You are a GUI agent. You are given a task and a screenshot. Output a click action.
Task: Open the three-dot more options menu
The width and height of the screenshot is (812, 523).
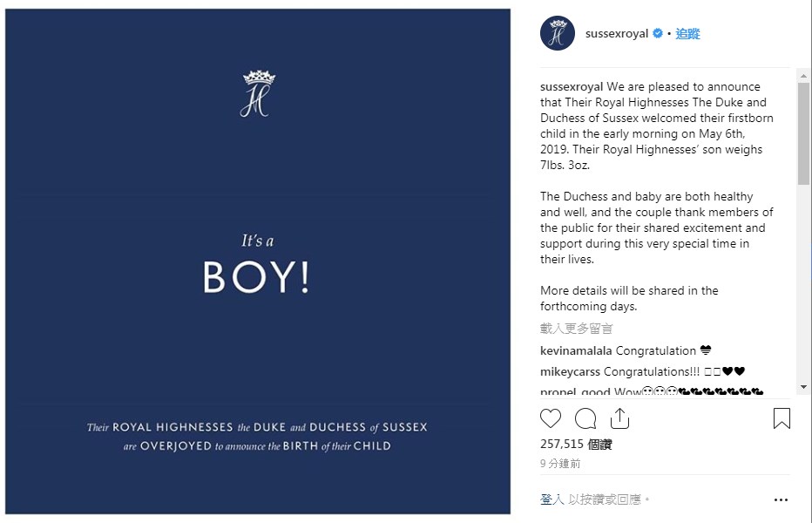[x=781, y=499]
